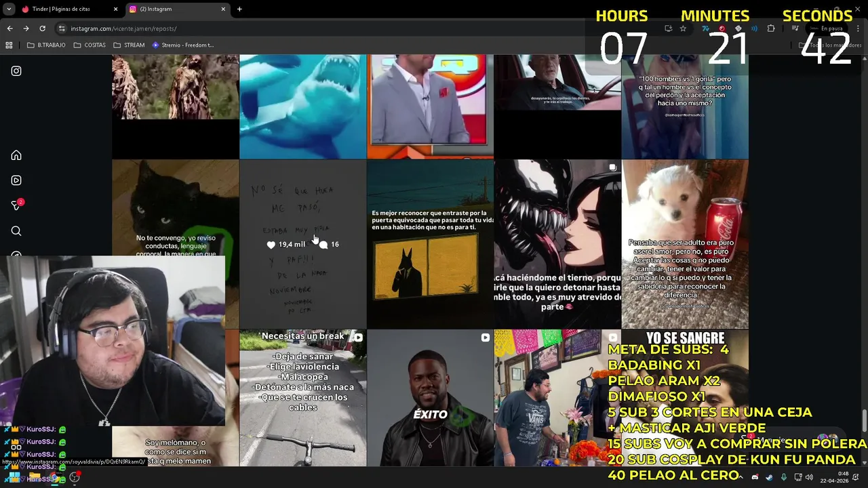Open Instagram search magnifier in sidebar

(x=16, y=231)
